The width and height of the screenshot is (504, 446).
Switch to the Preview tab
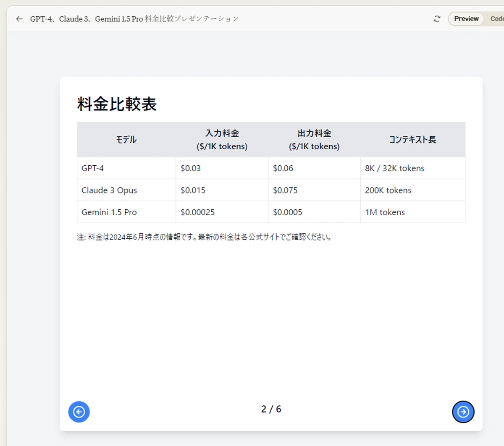pyautogui.click(x=466, y=19)
